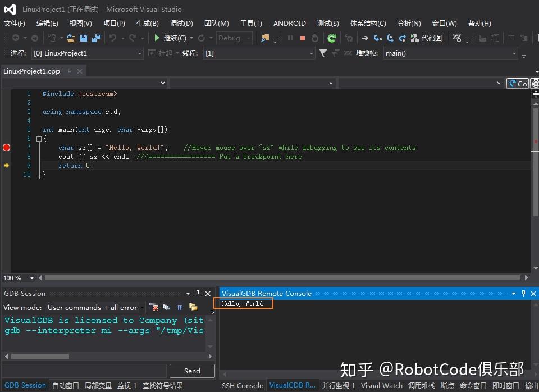Click the Go button above the editor

tap(517, 83)
